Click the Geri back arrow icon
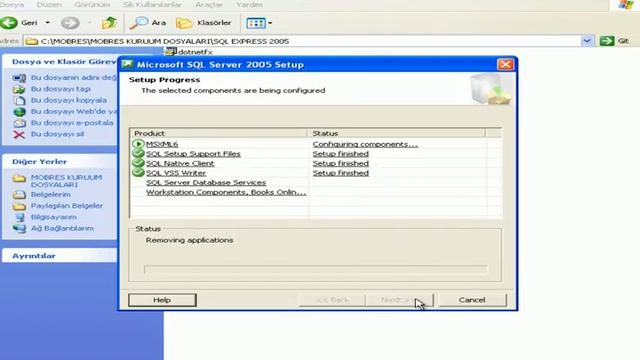This screenshot has width=640, height=360. coord(9,23)
